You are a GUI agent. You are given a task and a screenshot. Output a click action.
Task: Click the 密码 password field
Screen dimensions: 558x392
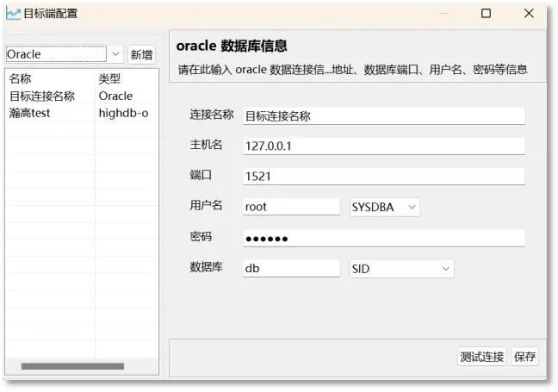coord(383,238)
